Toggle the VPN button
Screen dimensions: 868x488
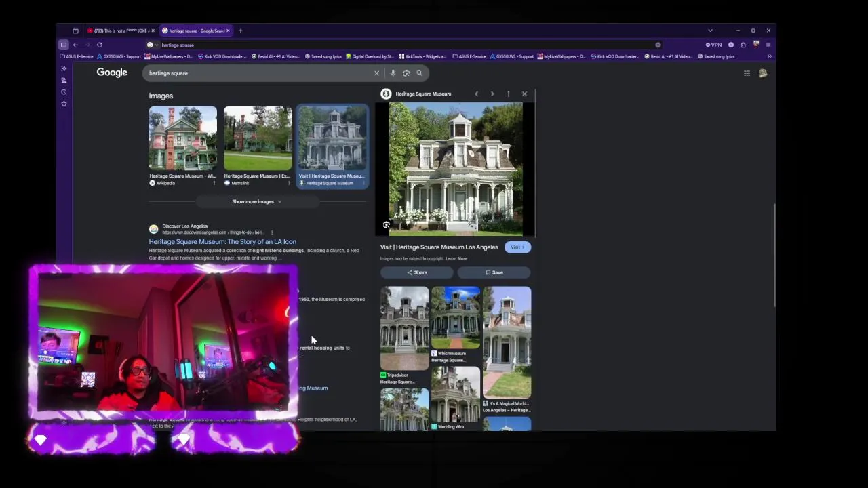pos(713,45)
